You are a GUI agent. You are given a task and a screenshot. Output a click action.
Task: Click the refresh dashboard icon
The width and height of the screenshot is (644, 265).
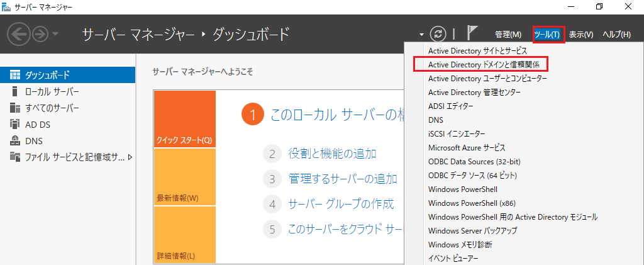(438, 34)
